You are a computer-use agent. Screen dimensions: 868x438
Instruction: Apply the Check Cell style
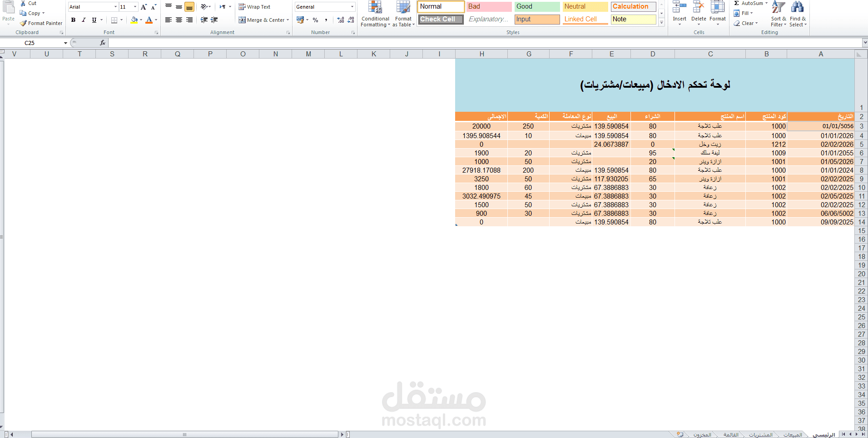(441, 19)
